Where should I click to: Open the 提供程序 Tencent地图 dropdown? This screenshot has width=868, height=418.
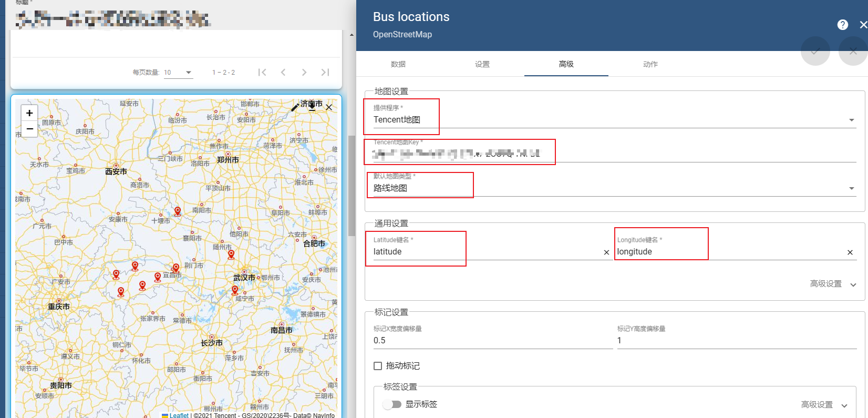pos(614,120)
